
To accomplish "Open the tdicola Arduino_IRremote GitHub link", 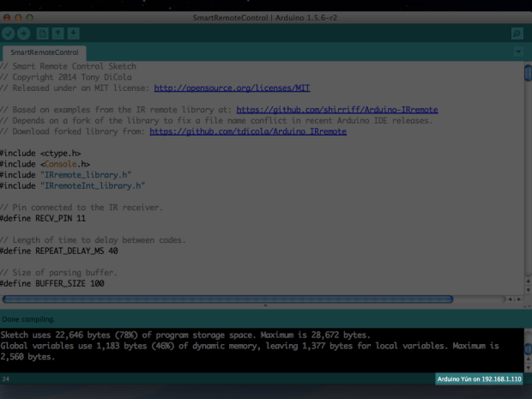I will point(248,131).
